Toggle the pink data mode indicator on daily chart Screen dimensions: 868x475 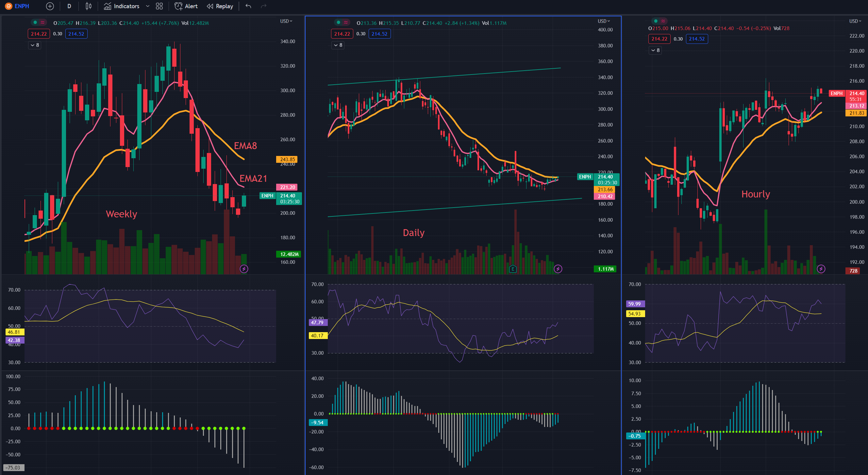346,23
